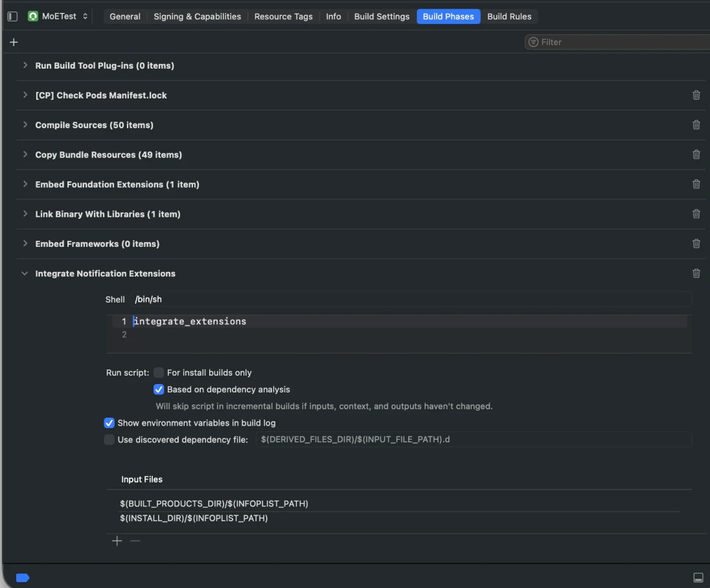The image size is (710, 588).
Task: Open the Build Rules tab
Action: (x=509, y=16)
